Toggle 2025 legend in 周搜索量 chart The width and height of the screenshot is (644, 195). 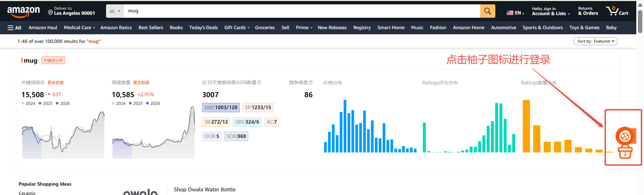(136, 103)
